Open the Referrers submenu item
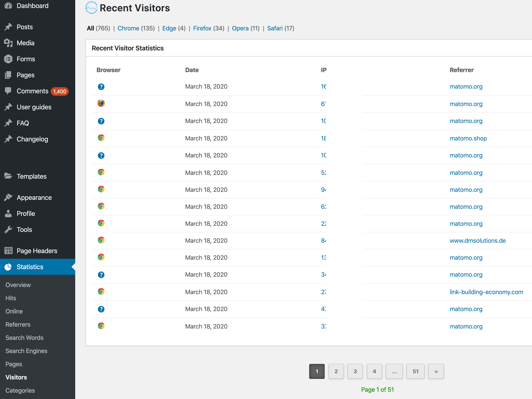532x399 pixels. click(18, 324)
